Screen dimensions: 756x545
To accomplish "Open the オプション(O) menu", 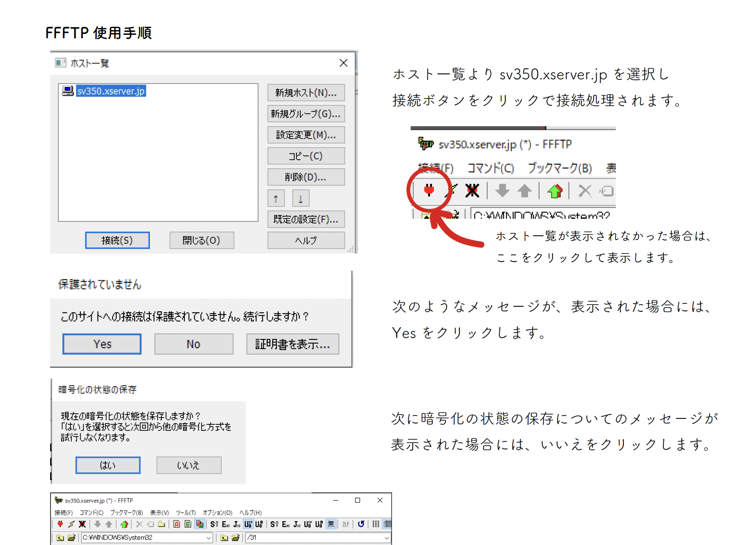I will pyautogui.click(x=217, y=513).
